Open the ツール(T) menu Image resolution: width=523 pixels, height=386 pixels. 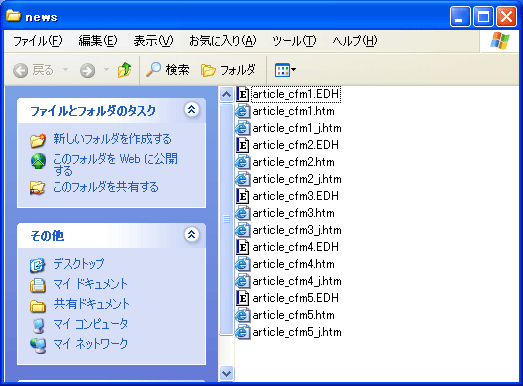(294, 41)
